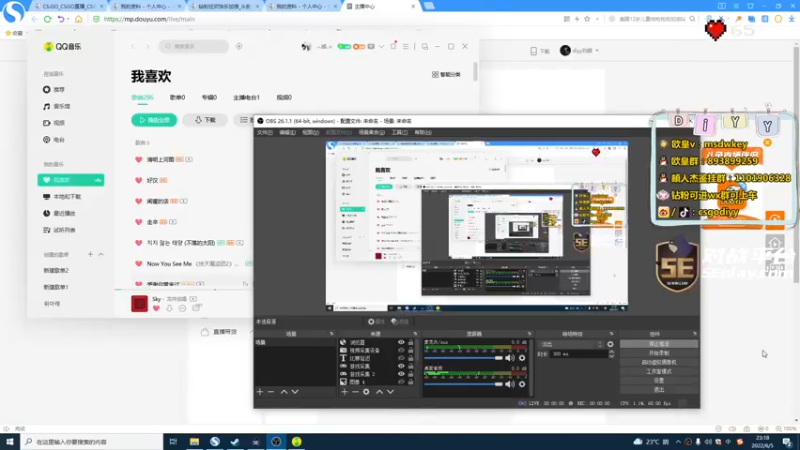Open 音乐馆 in the QQ音乐 sidebar

click(57, 107)
